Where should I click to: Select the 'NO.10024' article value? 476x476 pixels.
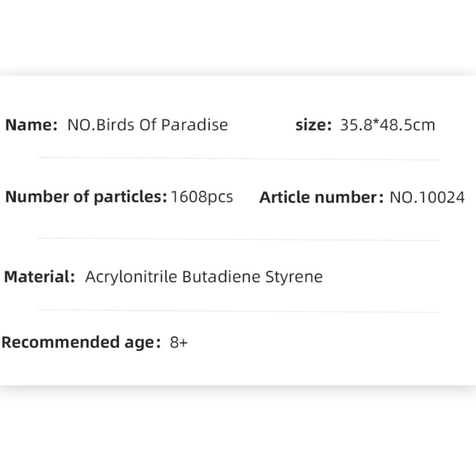427,197
